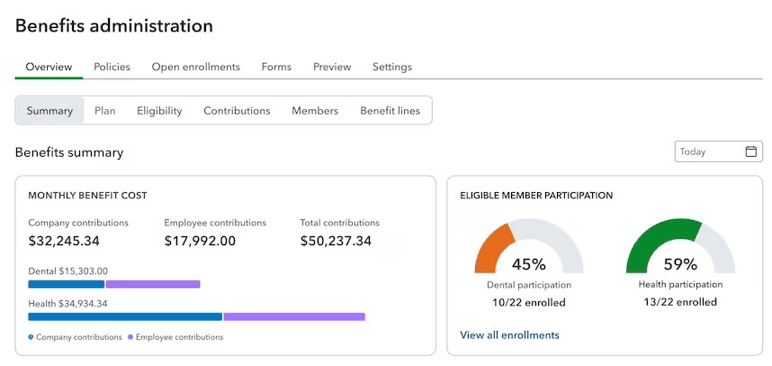Click the Total contributions label
The height and width of the screenshot is (366, 772).
pos(340,223)
